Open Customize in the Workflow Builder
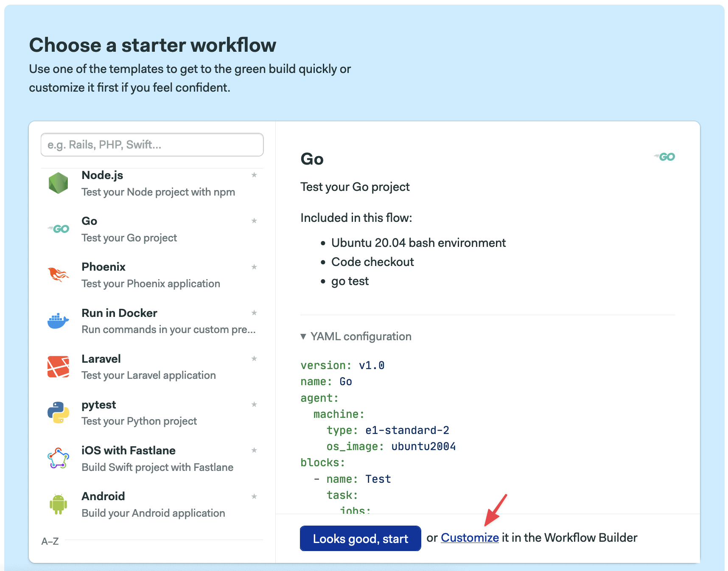The height and width of the screenshot is (571, 728). coord(470,537)
